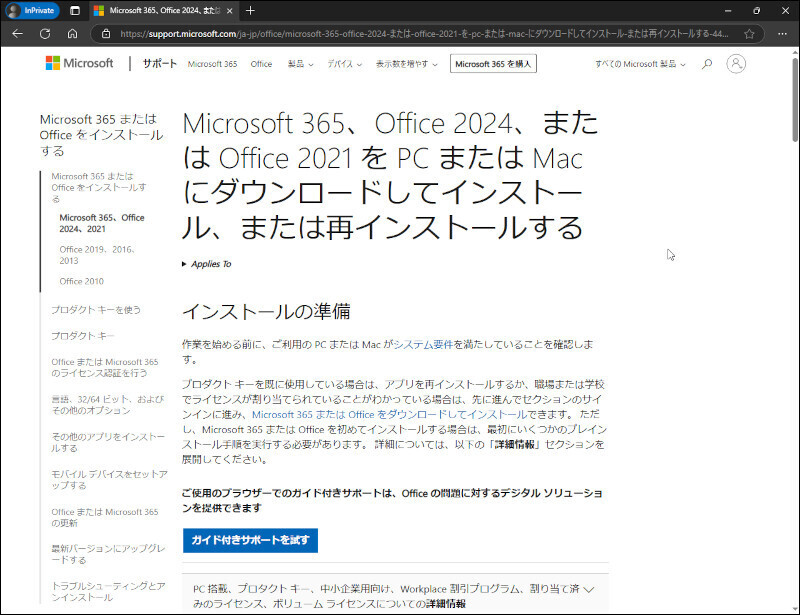Open sidebar item 言語、32/64 ビット、およびその他のオプション
800x615 pixels.
pos(108,405)
